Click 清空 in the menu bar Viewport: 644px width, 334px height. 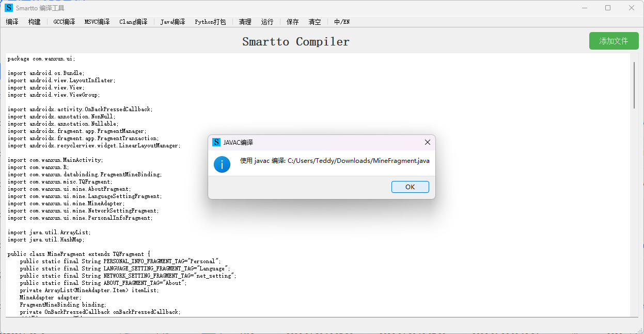(315, 22)
